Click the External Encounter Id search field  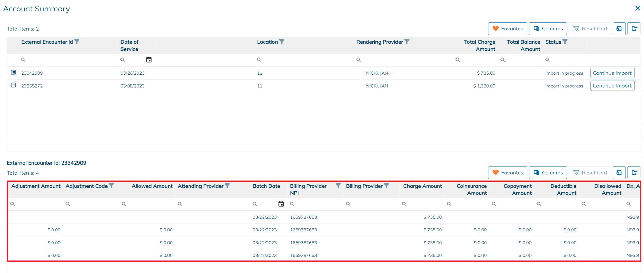coord(68,60)
